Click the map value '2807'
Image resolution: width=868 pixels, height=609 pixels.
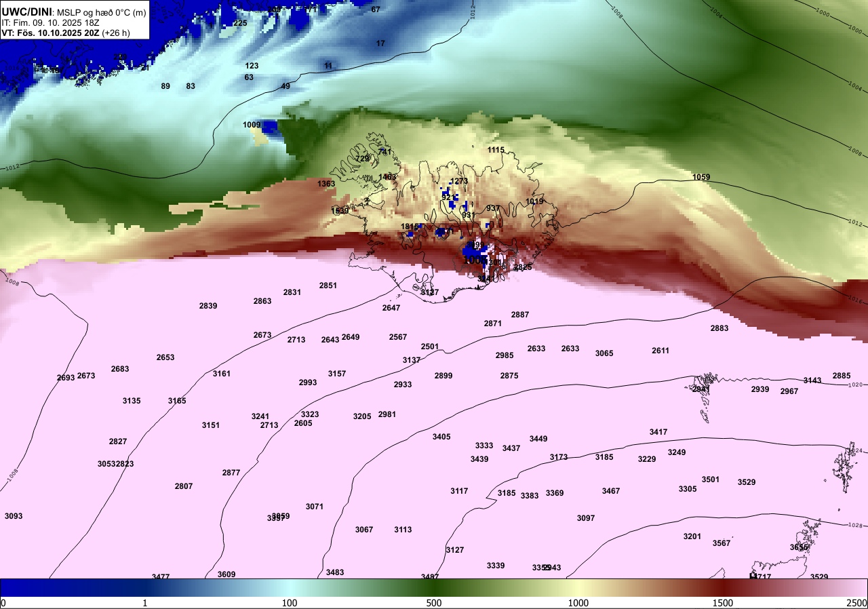coord(184,486)
